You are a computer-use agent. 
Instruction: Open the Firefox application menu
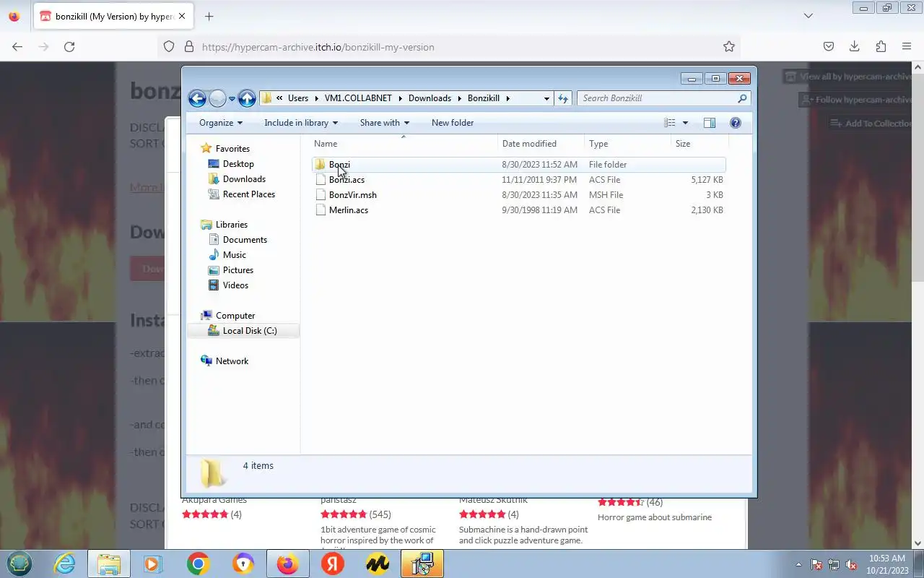907,47
